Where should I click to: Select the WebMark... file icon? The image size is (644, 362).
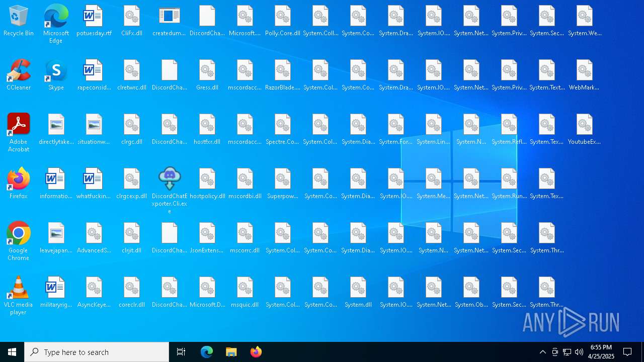pyautogui.click(x=585, y=75)
